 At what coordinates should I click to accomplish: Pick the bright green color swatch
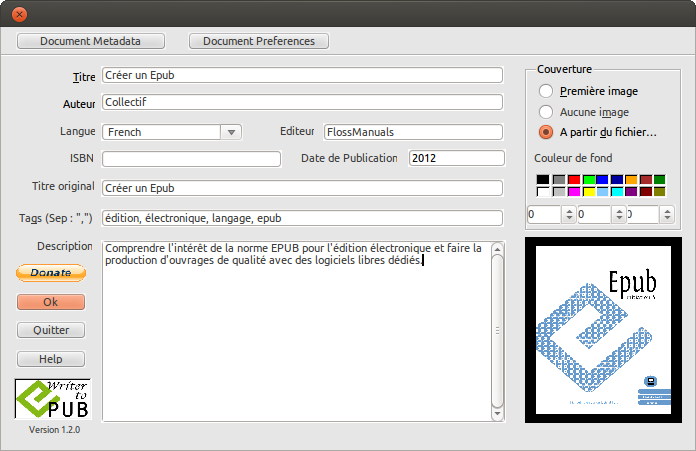[x=589, y=179]
